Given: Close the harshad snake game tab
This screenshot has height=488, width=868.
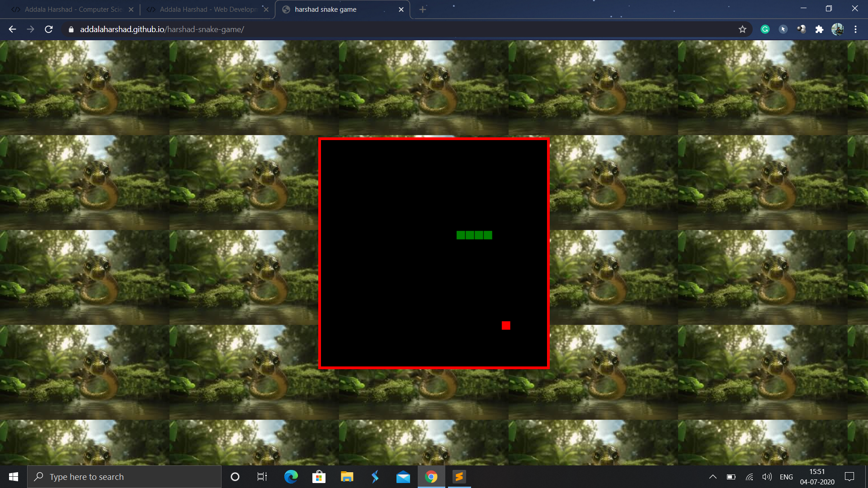Looking at the screenshot, I should (x=401, y=9).
